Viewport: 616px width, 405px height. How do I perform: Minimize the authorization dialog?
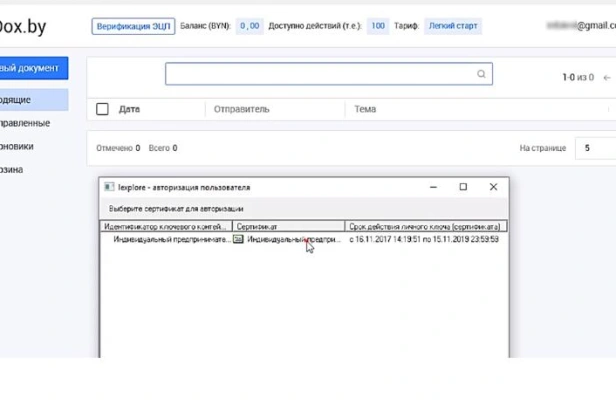tap(433, 187)
